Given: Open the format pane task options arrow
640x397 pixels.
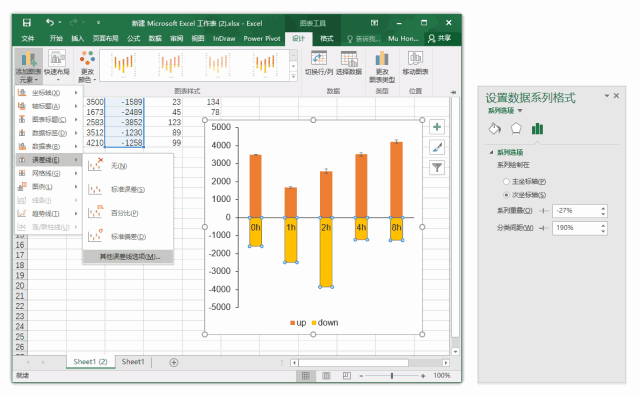Looking at the screenshot, I should pos(607,96).
